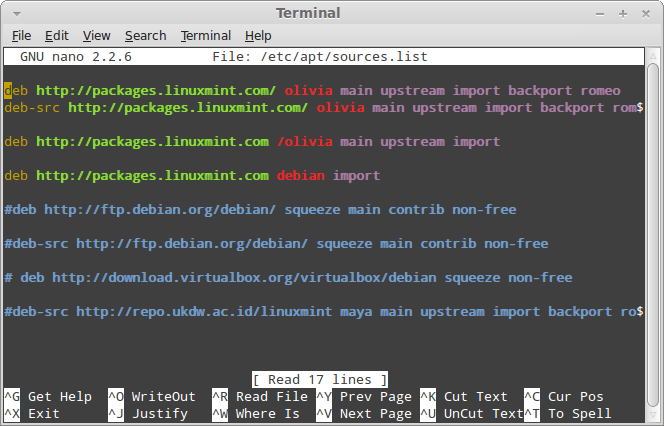This screenshot has height=426, width=664.
Task: Click '/olivia' in the third deb line
Action: (304, 141)
